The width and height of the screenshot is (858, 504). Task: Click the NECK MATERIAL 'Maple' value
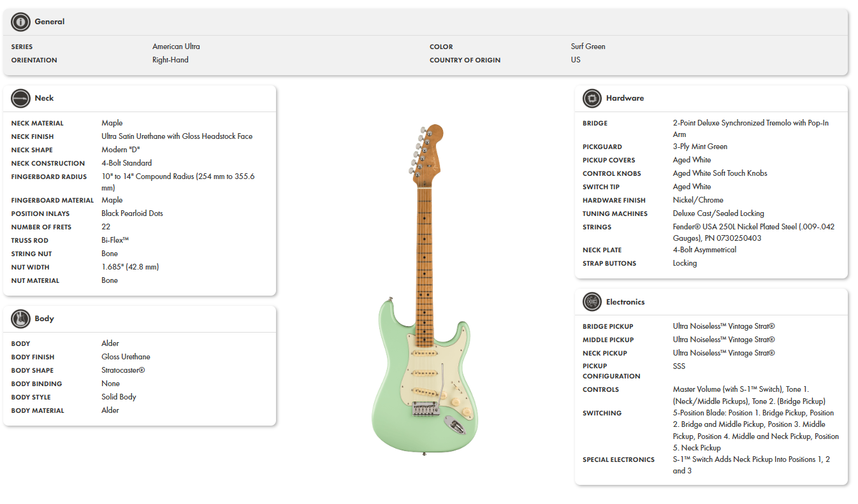112,123
